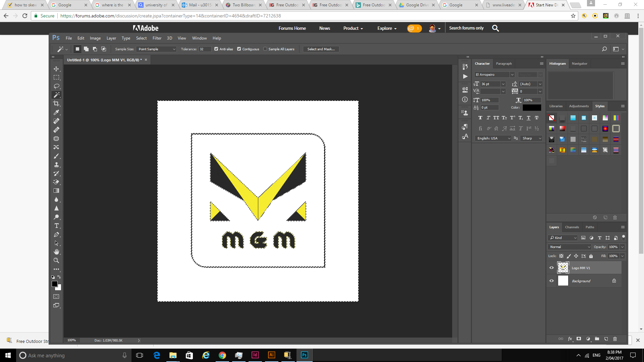
Task: Swap foreground and background colors
Action: [59, 277]
